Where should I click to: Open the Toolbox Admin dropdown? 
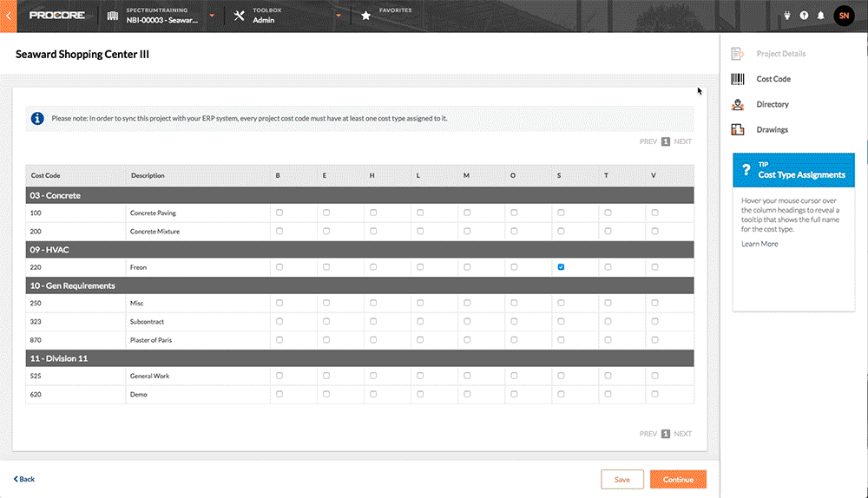339,16
